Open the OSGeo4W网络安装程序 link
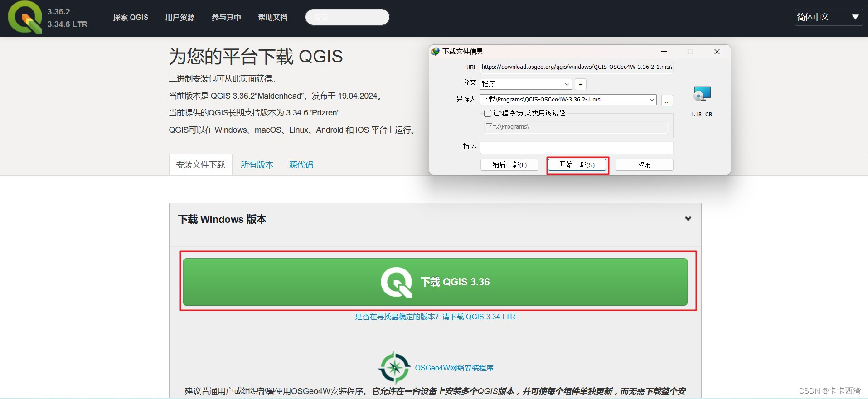The width and height of the screenshot is (868, 399). (454, 368)
